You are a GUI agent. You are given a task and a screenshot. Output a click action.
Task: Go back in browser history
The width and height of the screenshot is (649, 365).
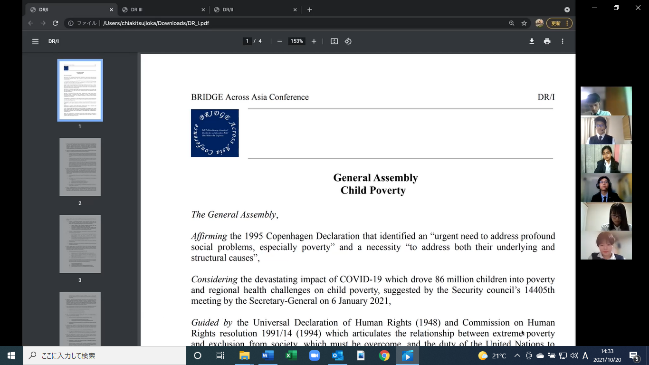(31, 23)
